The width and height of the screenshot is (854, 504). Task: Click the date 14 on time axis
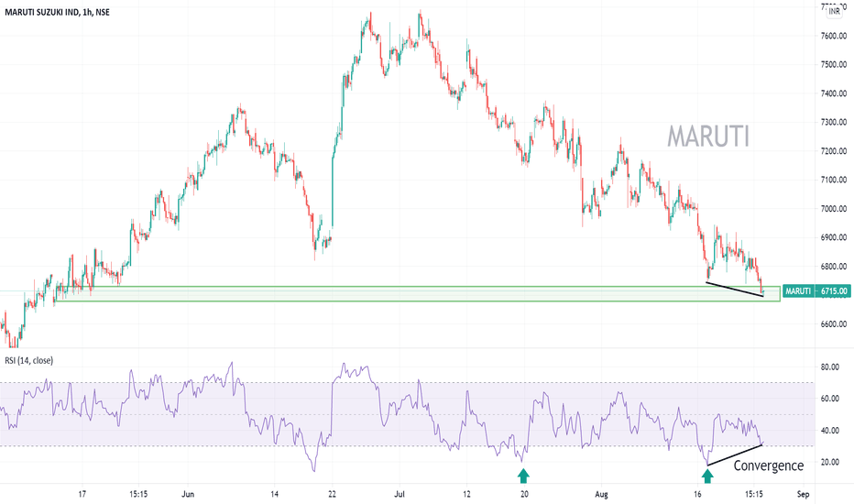(x=275, y=495)
